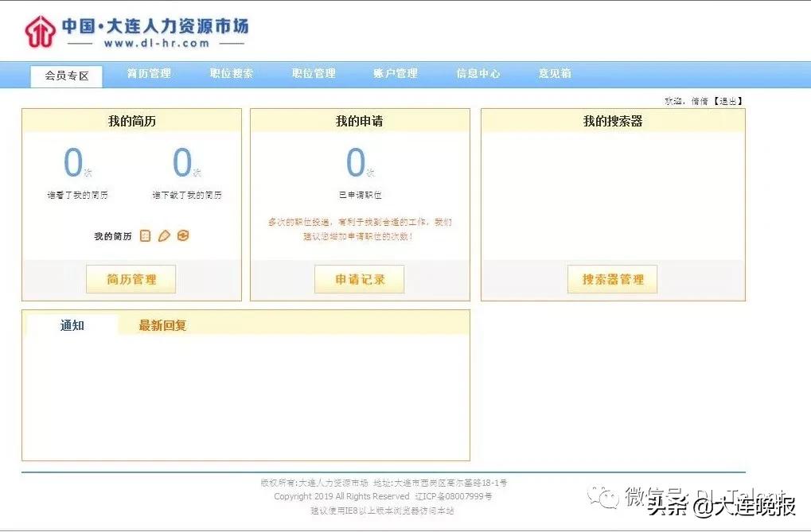Select the pencil edit resume icon
This screenshot has height=532, width=811.
point(162,235)
